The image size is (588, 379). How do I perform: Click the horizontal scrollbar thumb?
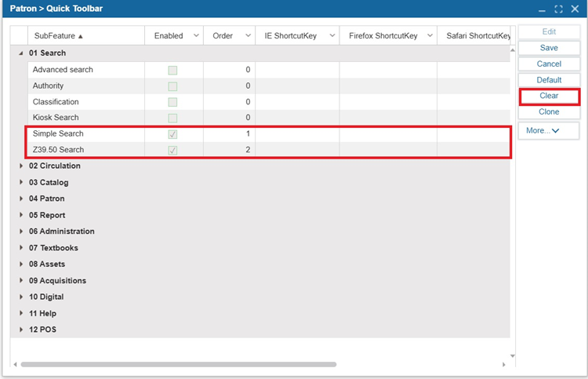click(178, 365)
